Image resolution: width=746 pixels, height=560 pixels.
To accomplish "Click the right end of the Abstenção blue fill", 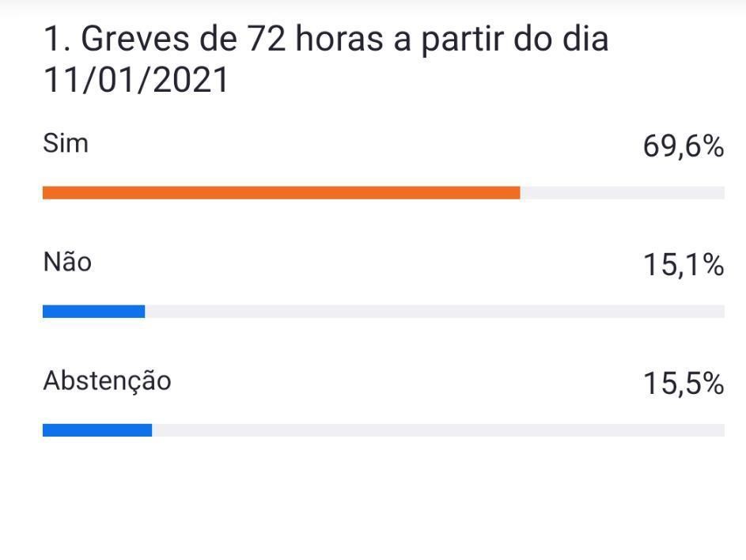I will click(148, 430).
